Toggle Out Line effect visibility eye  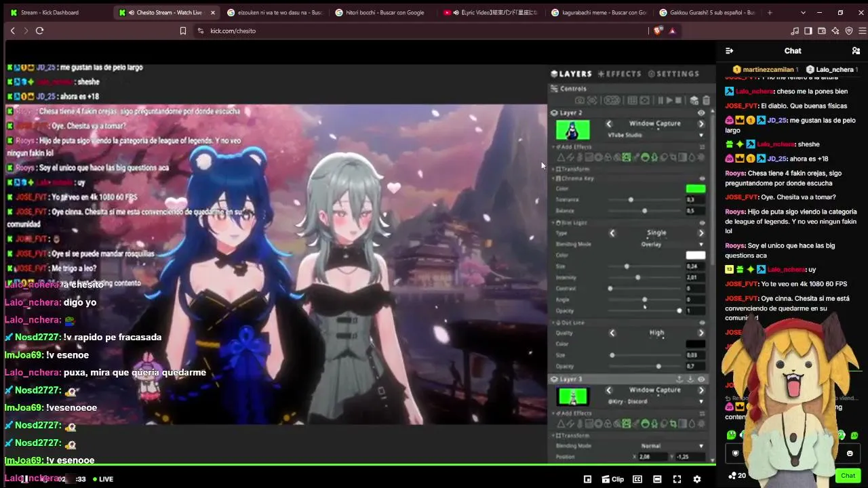(x=702, y=323)
